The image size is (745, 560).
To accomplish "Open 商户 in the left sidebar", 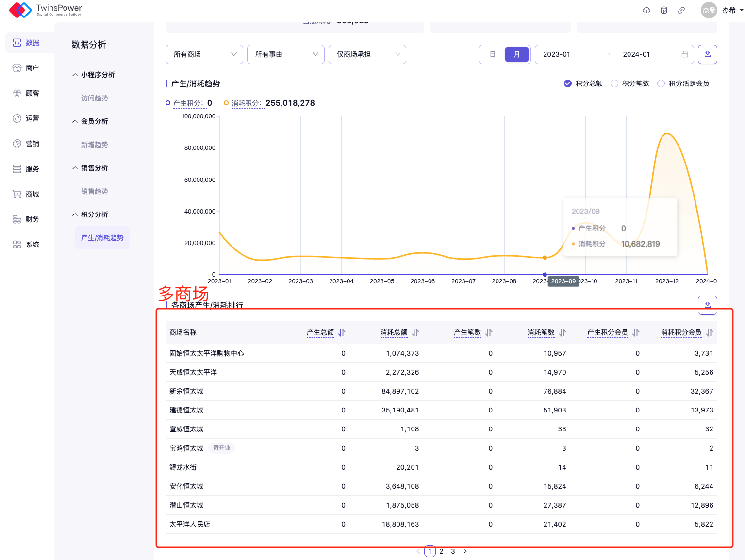I will click(32, 68).
